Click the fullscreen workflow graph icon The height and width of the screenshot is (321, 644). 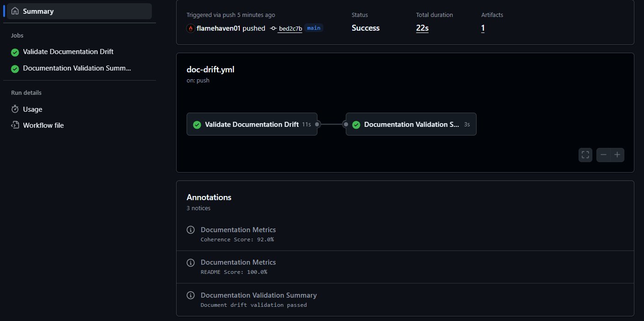[x=585, y=155]
